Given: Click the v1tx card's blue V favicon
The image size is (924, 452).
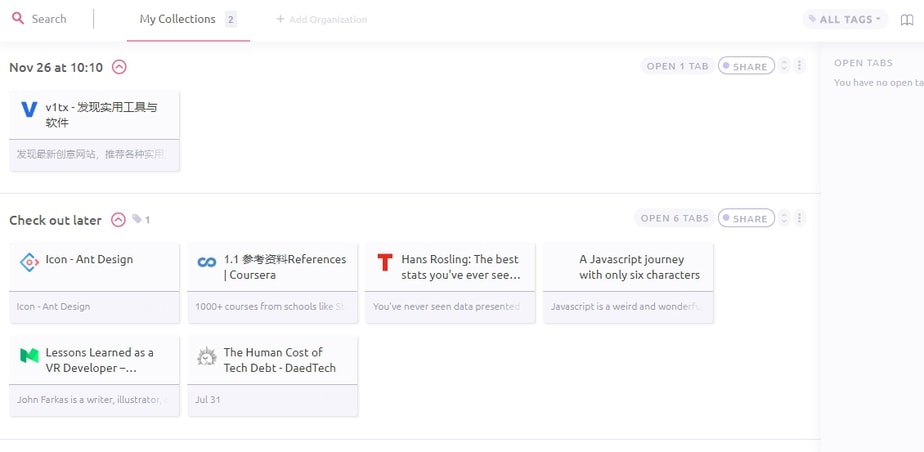Looking at the screenshot, I should pyautogui.click(x=29, y=109).
